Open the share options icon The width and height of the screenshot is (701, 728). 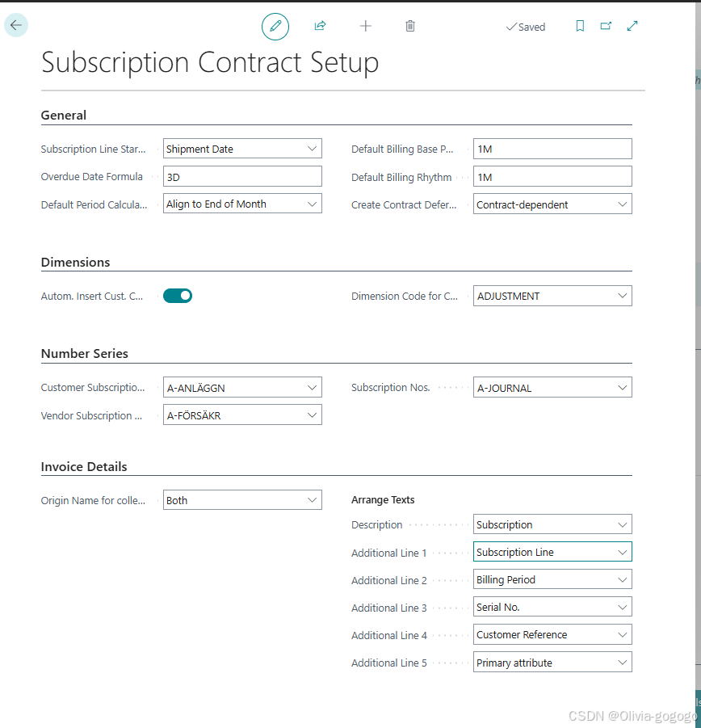click(320, 26)
